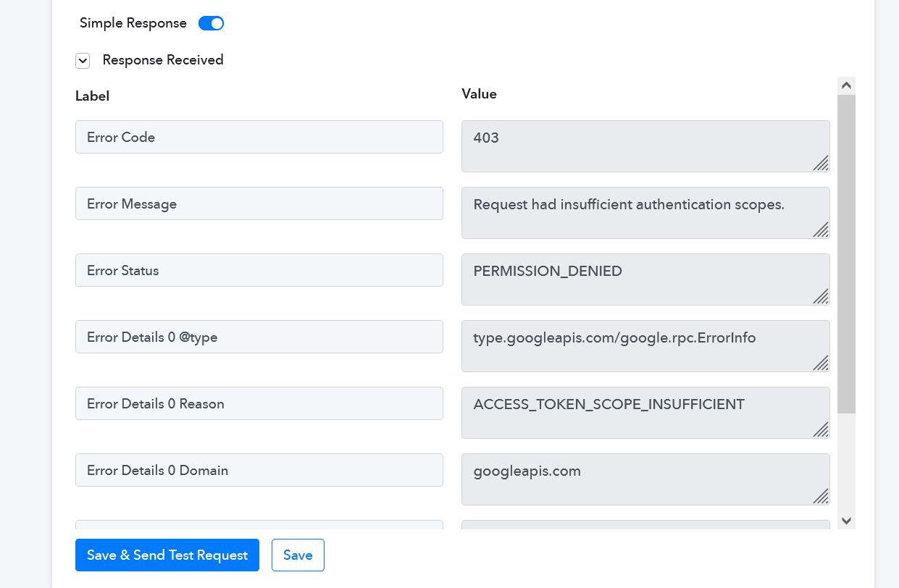Click the scroll down arrow of response list

[x=846, y=520]
